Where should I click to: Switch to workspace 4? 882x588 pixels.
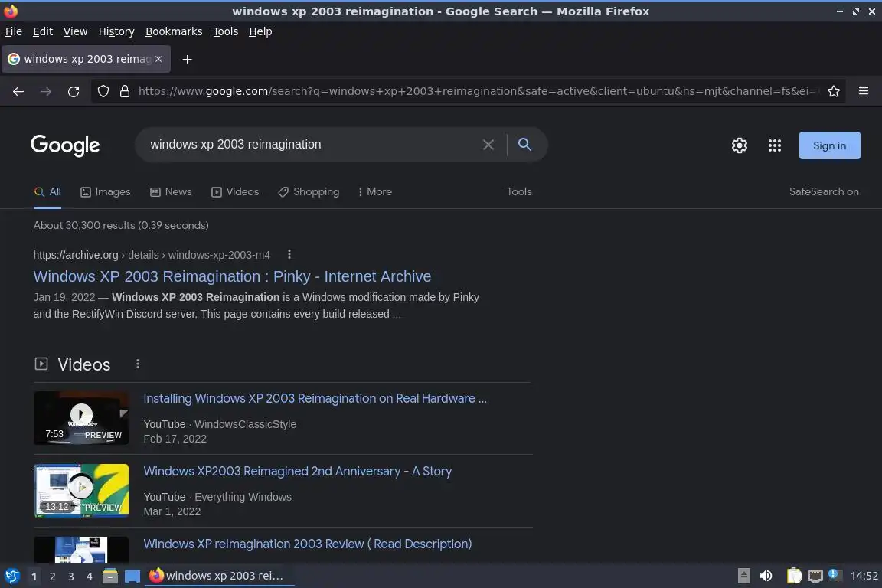89,577
